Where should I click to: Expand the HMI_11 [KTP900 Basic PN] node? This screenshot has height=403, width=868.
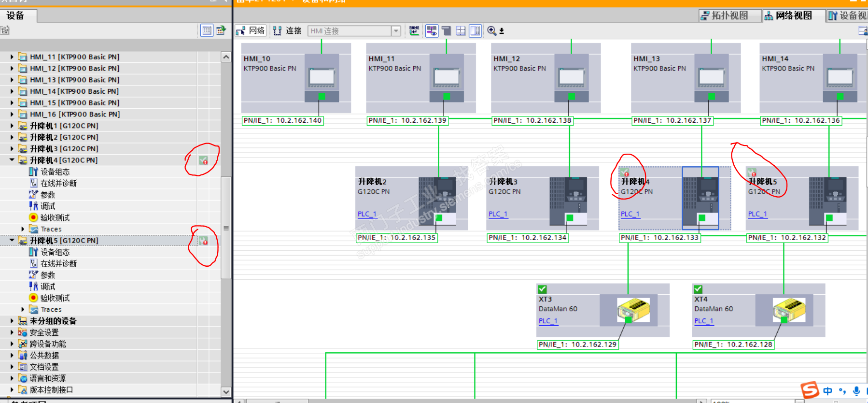coord(12,57)
